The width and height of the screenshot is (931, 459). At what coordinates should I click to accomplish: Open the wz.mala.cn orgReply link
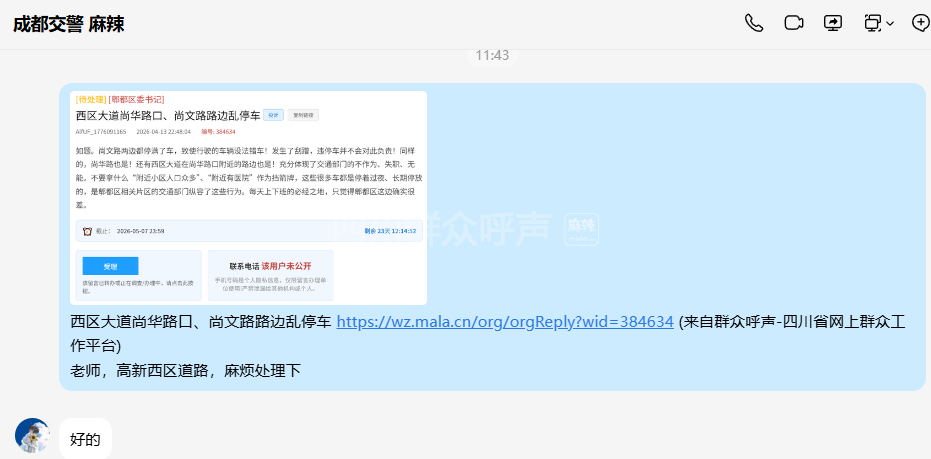point(504,322)
